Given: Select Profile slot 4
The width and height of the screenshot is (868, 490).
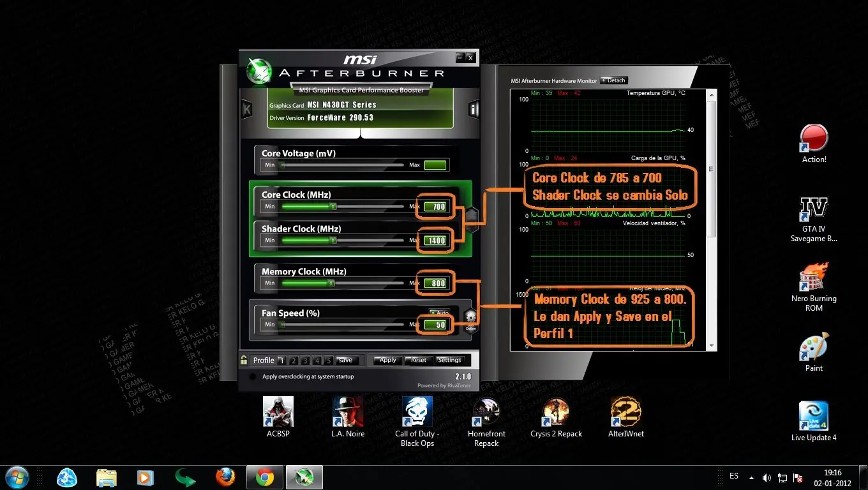Looking at the screenshot, I should pos(317,360).
